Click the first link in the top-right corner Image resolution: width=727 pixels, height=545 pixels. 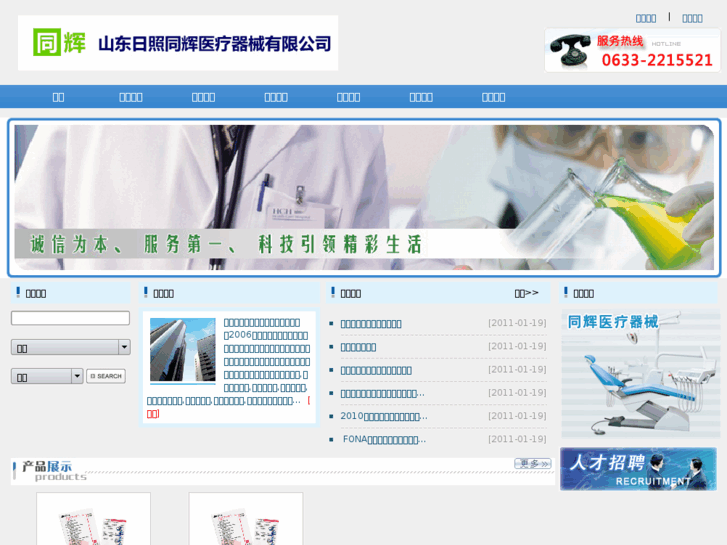646,18
